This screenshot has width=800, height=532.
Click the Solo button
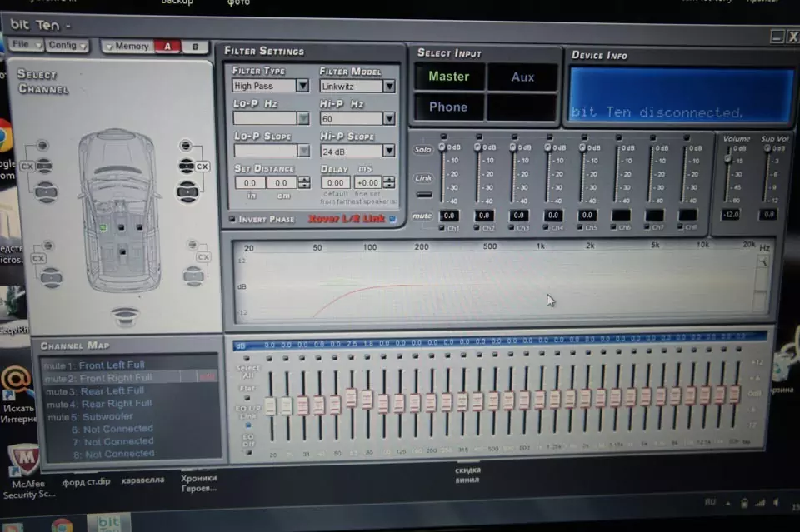click(423, 149)
